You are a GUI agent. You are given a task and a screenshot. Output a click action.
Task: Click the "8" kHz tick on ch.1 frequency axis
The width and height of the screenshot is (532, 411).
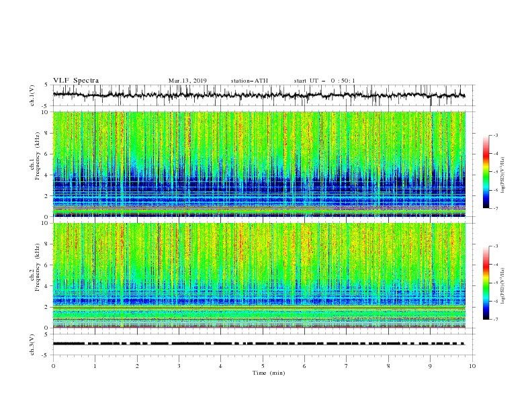[x=48, y=133]
